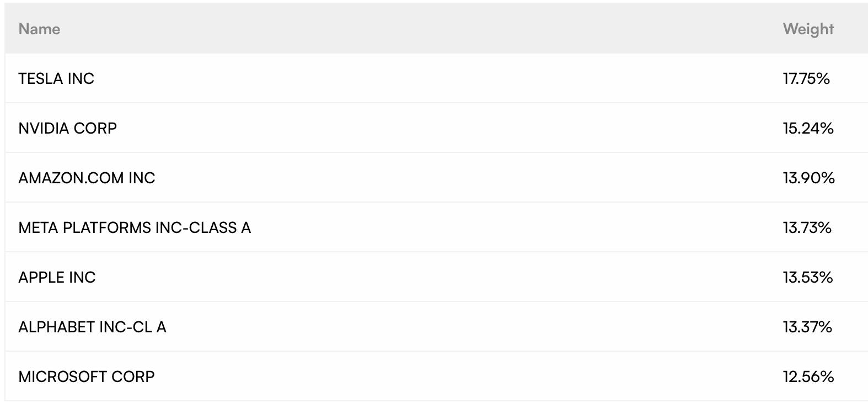Screen dimensions: 868x403
Task: Click NVIDIA's 15.24% weight cell
Action: [808, 129]
